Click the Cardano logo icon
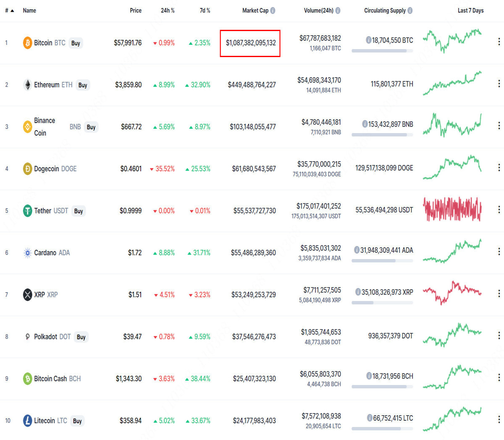 (27, 253)
